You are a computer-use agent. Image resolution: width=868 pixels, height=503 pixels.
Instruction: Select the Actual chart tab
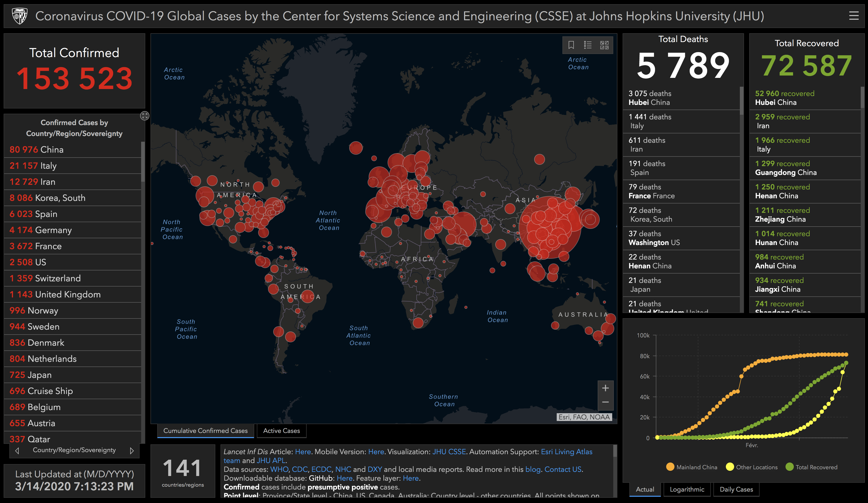click(x=645, y=490)
